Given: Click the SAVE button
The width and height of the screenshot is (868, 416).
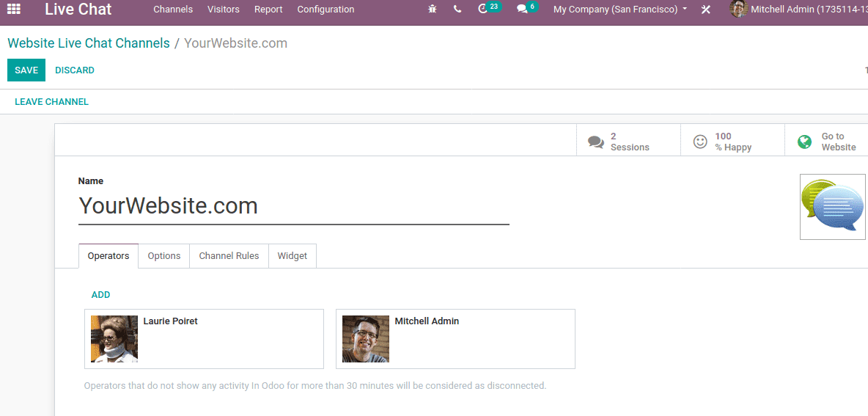Looking at the screenshot, I should pyautogui.click(x=26, y=70).
